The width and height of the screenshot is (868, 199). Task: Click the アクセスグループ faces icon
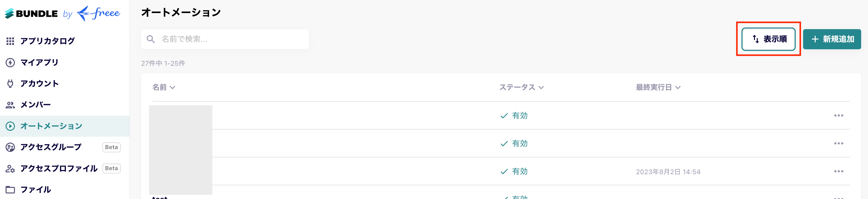point(11,147)
